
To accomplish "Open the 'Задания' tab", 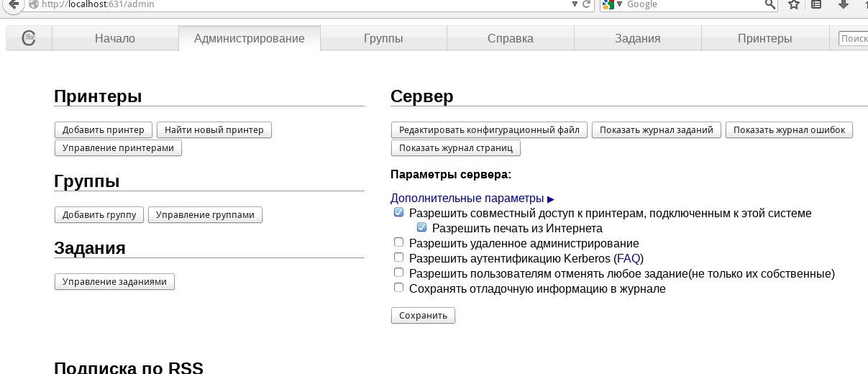I will tap(637, 39).
